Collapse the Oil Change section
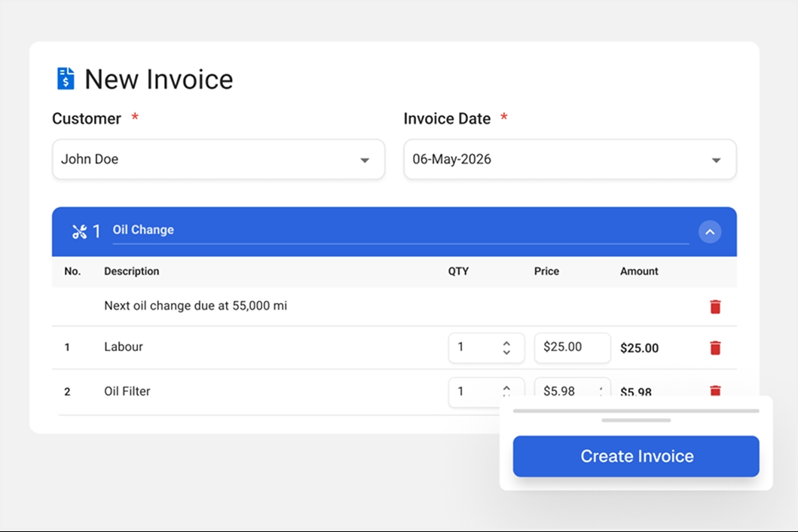The height and width of the screenshot is (532, 798). click(709, 232)
